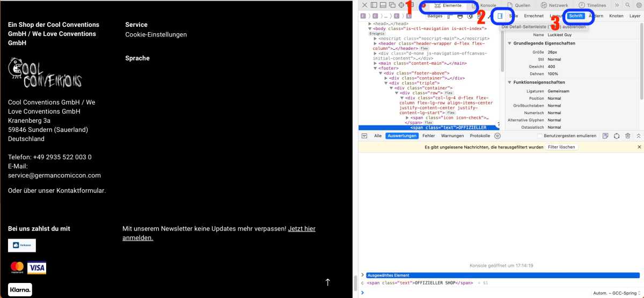Dock the inspector to the side of the window
The width and height of the screenshot is (644, 298).
click(374, 5)
